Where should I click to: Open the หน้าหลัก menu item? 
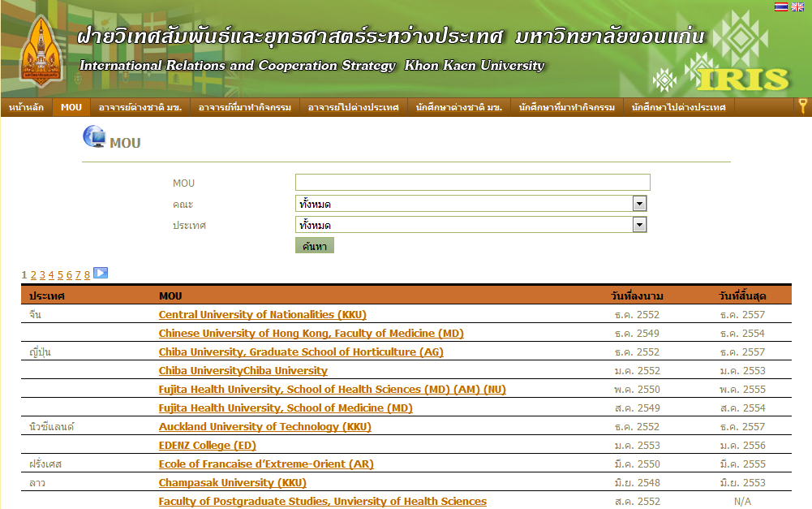click(27, 107)
